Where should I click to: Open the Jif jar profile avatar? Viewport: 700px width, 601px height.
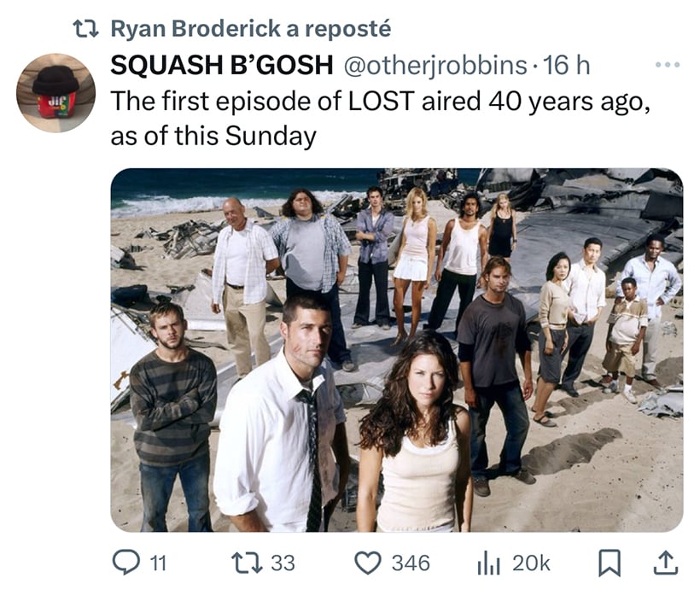55,93
